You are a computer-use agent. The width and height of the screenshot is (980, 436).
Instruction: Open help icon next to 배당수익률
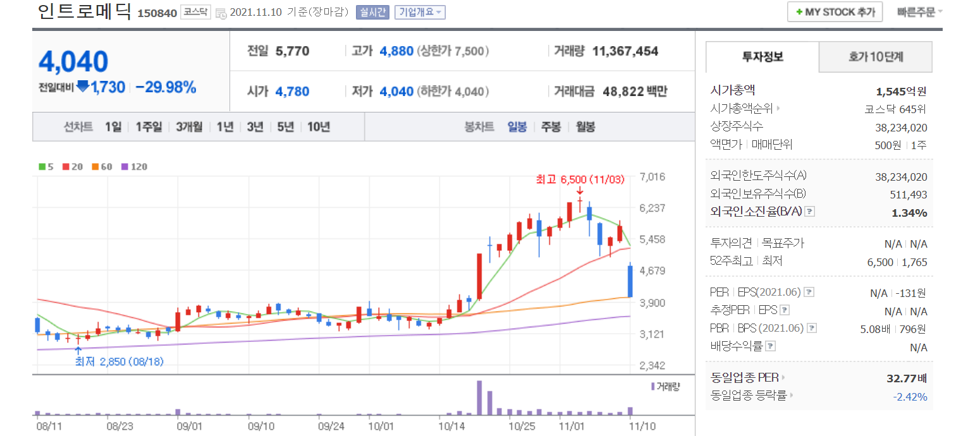pos(771,346)
